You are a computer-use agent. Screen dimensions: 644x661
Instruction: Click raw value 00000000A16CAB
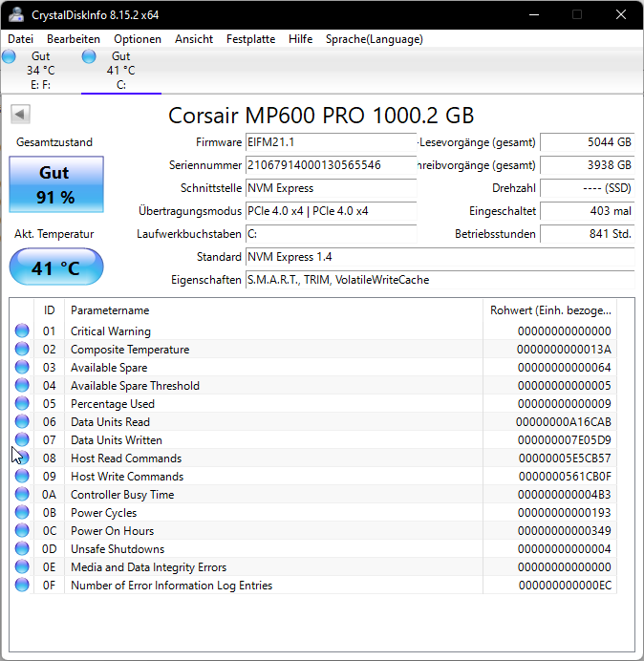[x=564, y=422]
